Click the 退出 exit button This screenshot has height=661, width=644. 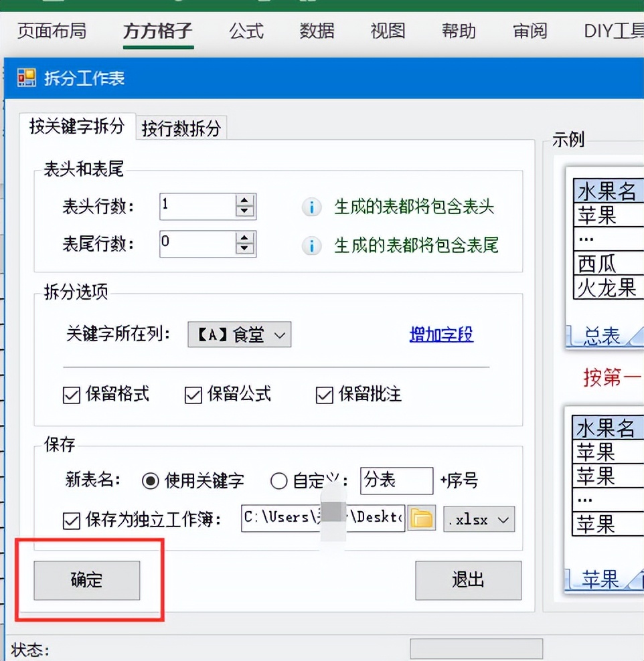coord(467,581)
